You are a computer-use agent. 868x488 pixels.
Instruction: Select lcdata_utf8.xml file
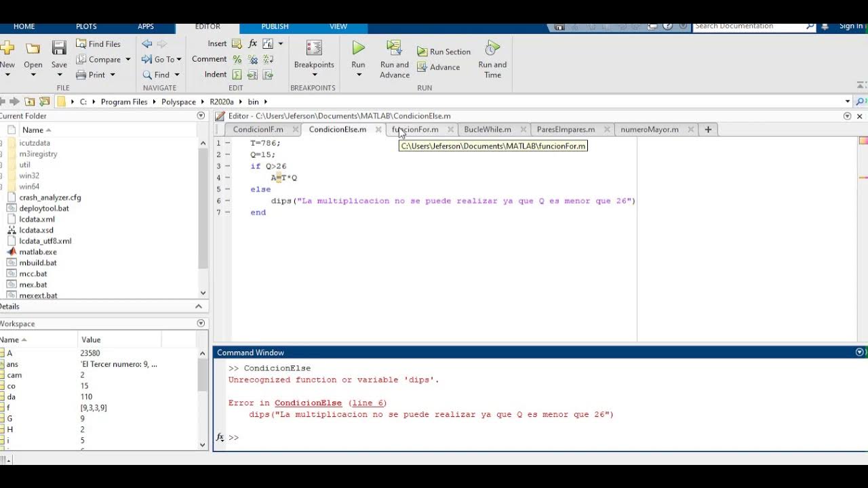pyautogui.click(x=45, y=241)
